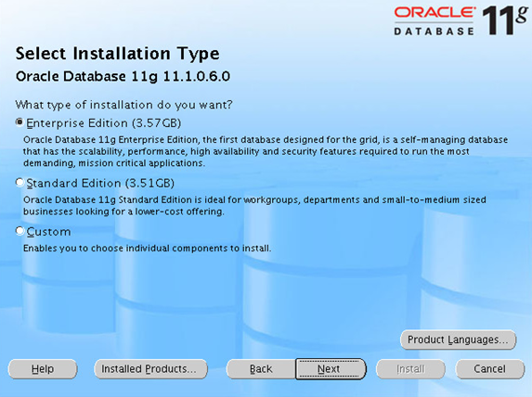The image size is (532, 397).
Task: Open the Help button
Action: pos(43,369)
